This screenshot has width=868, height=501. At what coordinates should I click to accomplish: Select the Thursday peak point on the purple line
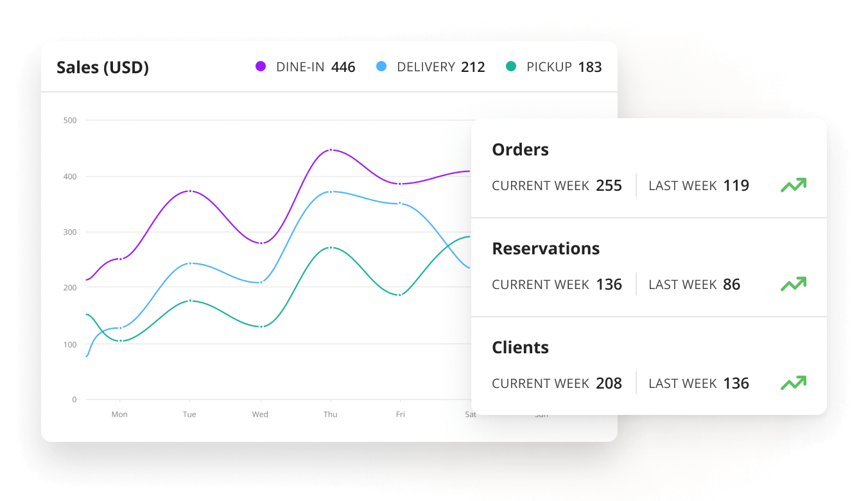(x=330, y=150)
